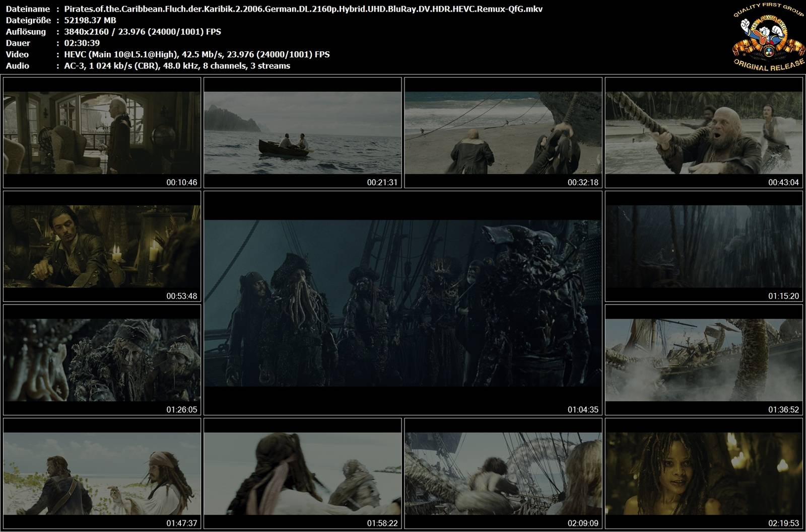Select the 52198.37 MB file size value
This screenshot has width=806, height=532.
pyautogui.click(x=90, y=20)
